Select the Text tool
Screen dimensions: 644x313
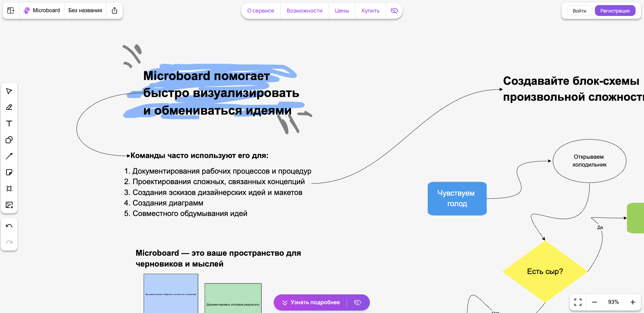(x=9, y=123)
